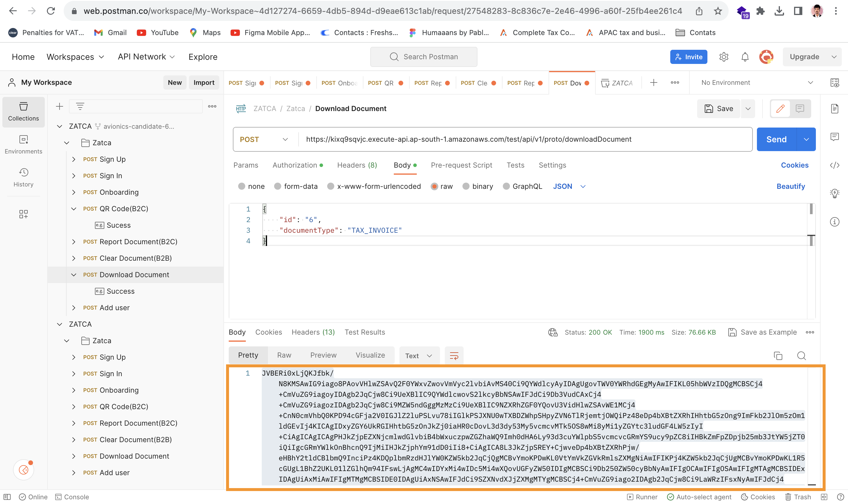
Task: Search within the response body
Action: (x=801, y=356)
